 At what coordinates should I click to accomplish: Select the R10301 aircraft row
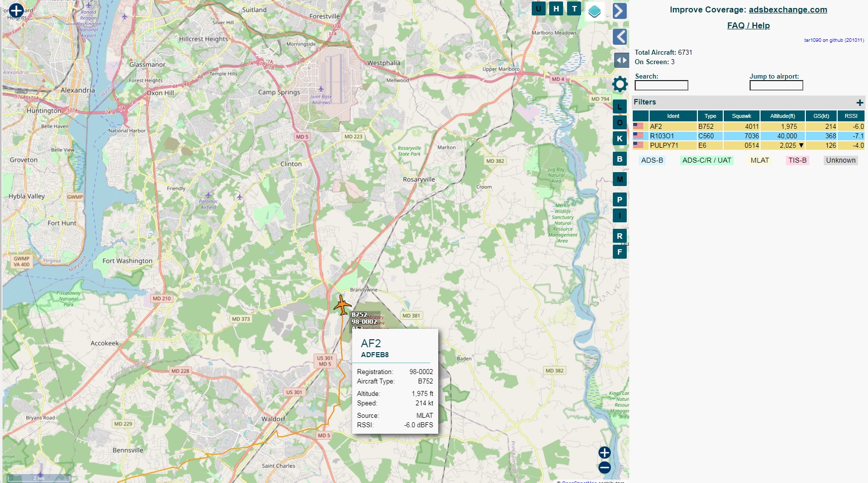pyautogui.click(x=749, y=136)
